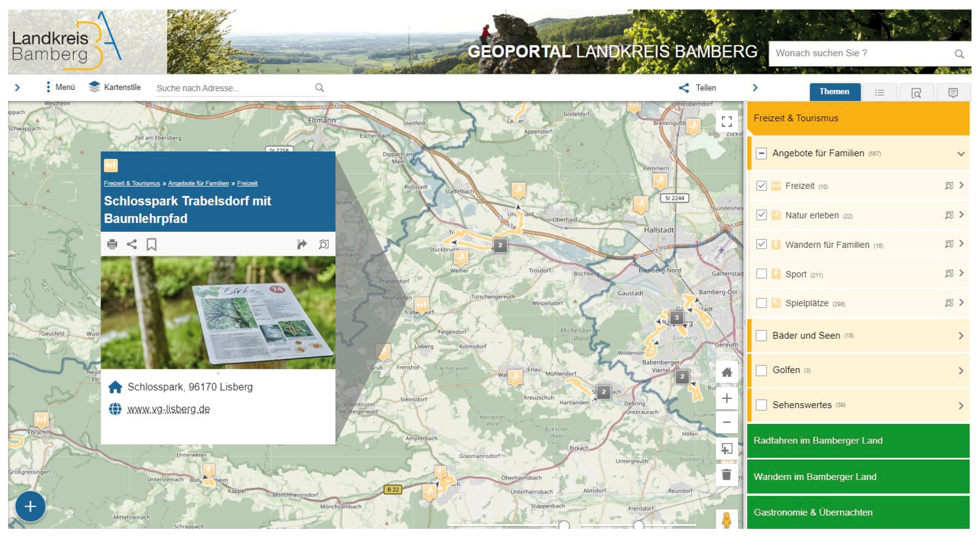Zoom in with the plus map button
The image size is (980, 539).
[x=727, y=399]
